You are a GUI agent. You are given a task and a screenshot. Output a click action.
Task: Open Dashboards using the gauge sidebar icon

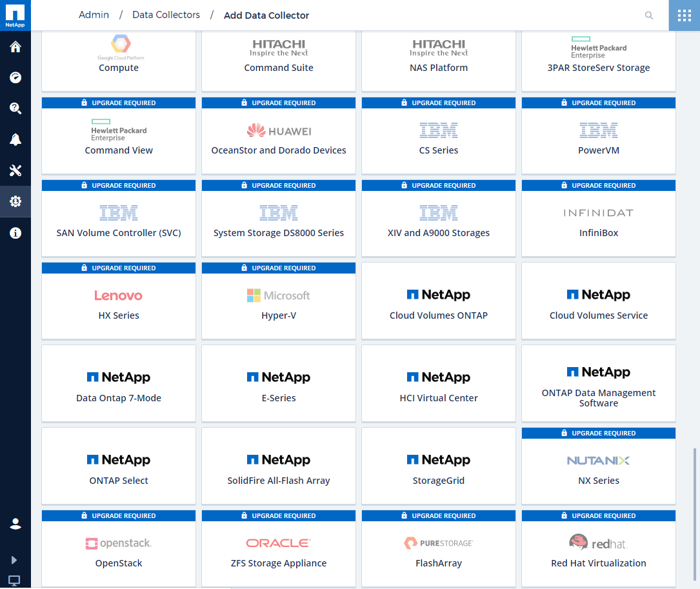(x=15, y=77)
